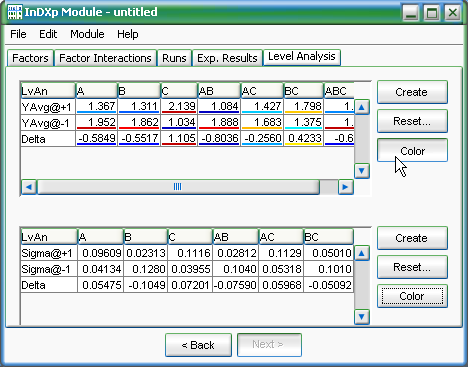Click cell value 0.04134
Screen dimensions: 468x367
101,269
